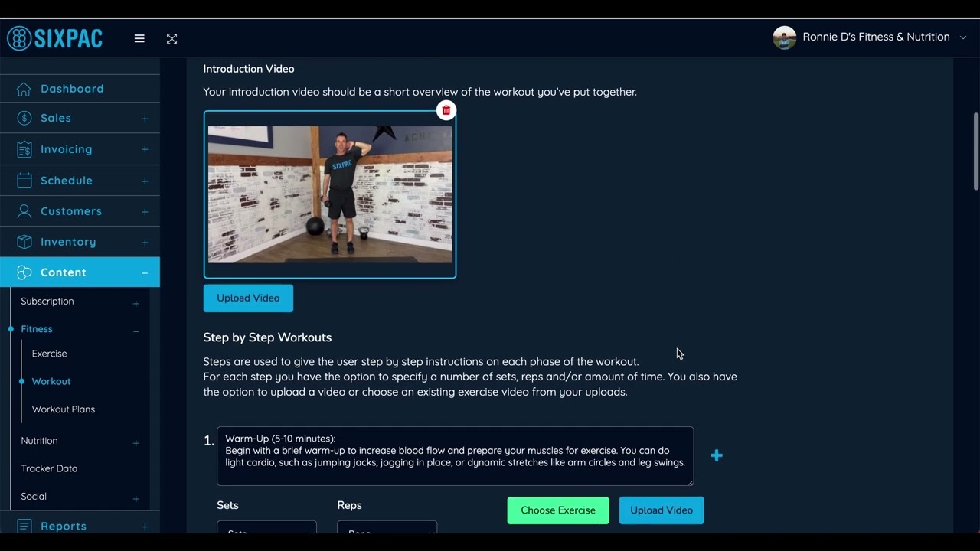The image size is (980, 551).
Task: Expand the Invoicing menu
Action: click(145, 150)
